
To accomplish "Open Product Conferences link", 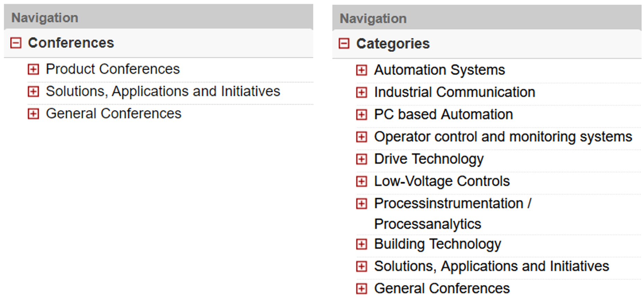I will coord(113,69).
